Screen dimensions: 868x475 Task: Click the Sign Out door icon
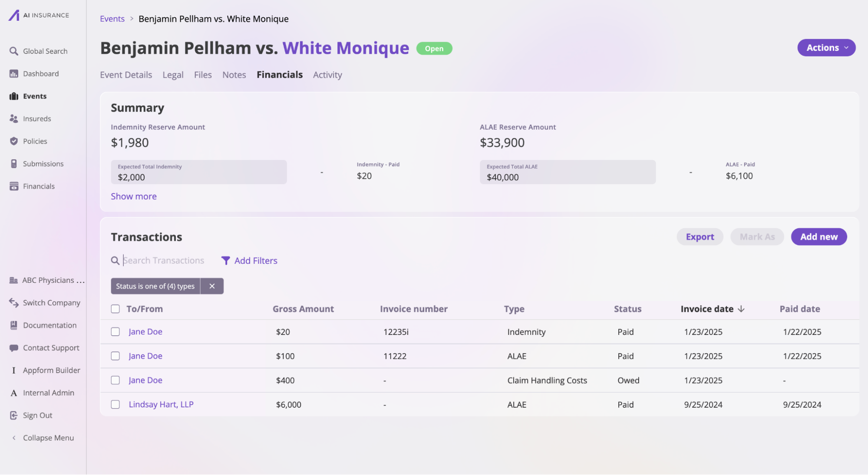[14, 416]
